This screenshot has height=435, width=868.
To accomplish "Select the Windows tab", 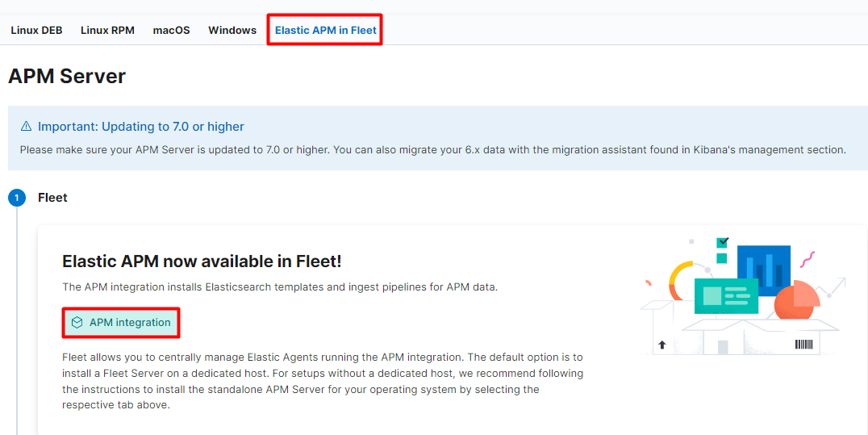I will point(232,31).
